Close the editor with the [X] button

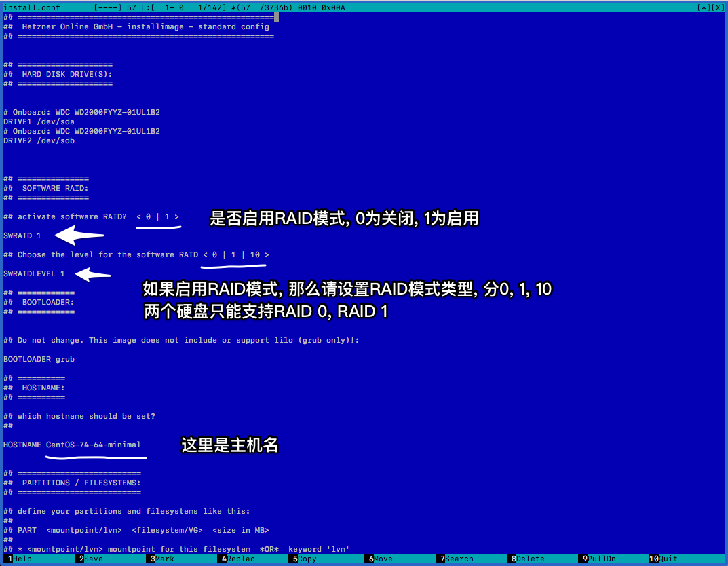click(718, 7)
